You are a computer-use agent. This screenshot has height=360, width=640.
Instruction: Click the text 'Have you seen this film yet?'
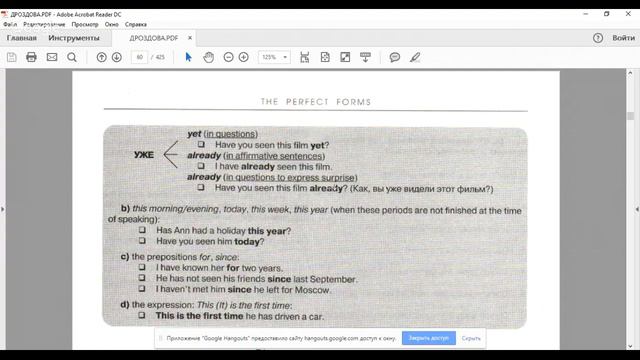click(x=272, y=145)
